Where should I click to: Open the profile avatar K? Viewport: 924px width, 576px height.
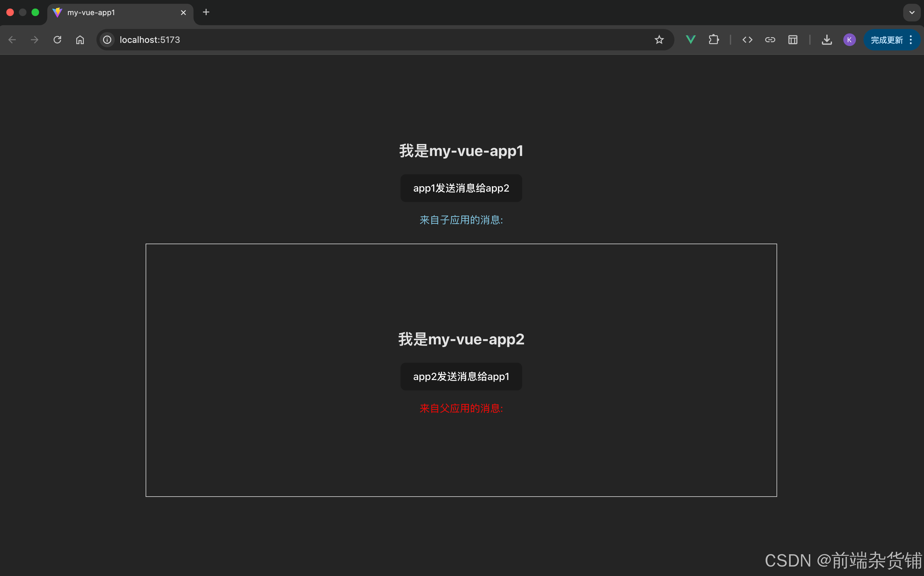tap(849, 40)
